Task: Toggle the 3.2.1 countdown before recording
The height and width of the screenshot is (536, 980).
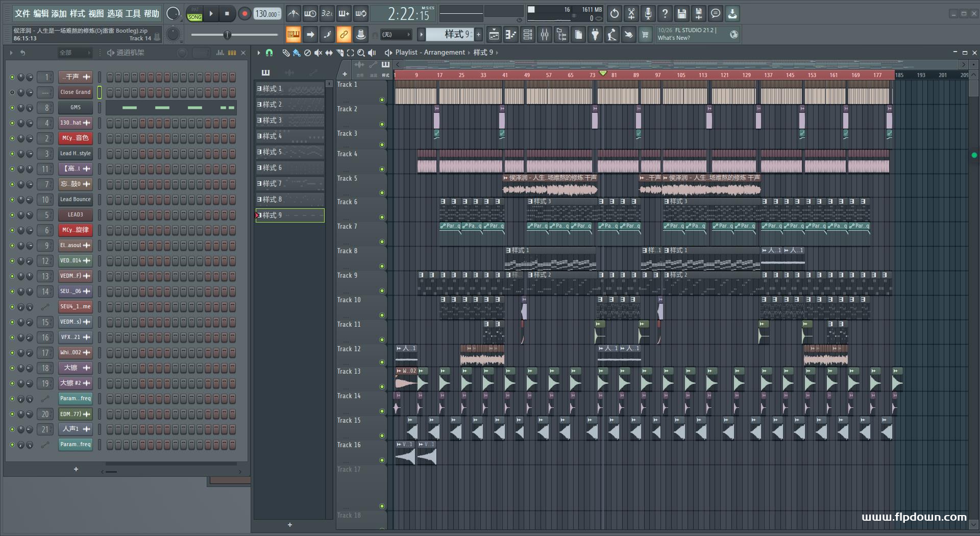Action: point(327,14)
